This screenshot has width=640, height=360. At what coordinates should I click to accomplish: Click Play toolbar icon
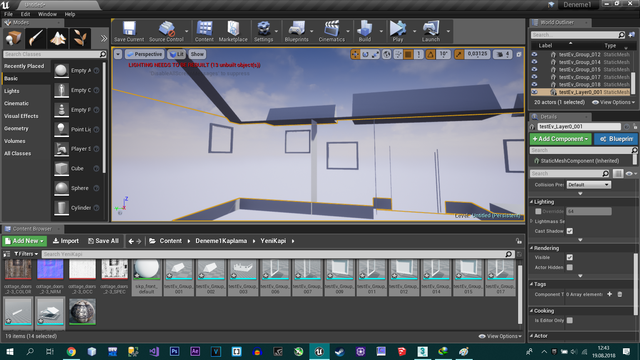(398, 31)
